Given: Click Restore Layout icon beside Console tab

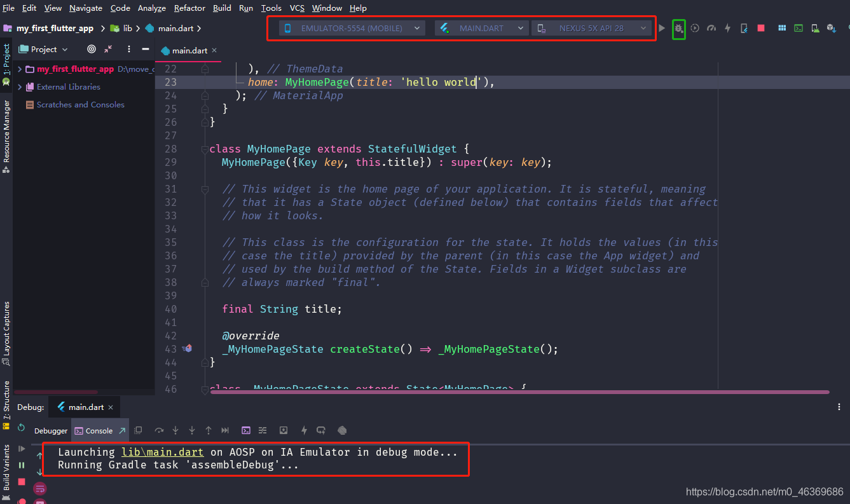Looking at the screenshot, I should tap(138, 430).
